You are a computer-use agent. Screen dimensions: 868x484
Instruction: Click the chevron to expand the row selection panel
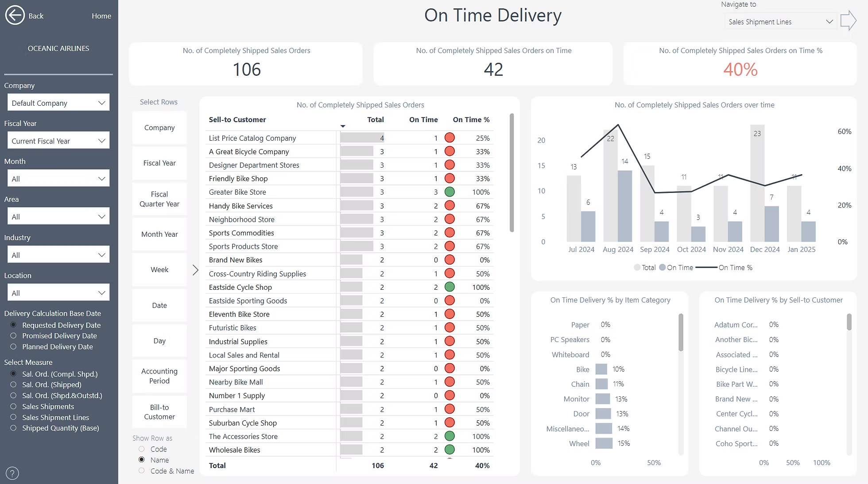195,270
